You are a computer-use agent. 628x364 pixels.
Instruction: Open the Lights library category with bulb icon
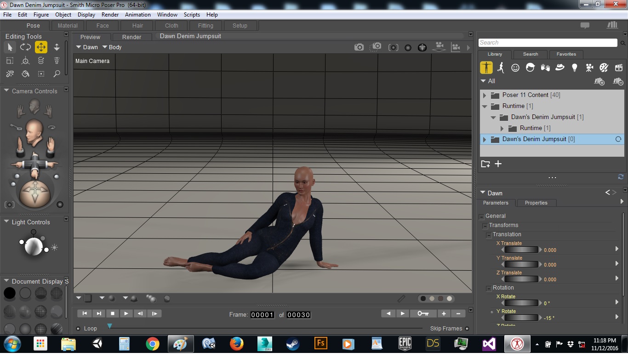coord(574,68)
